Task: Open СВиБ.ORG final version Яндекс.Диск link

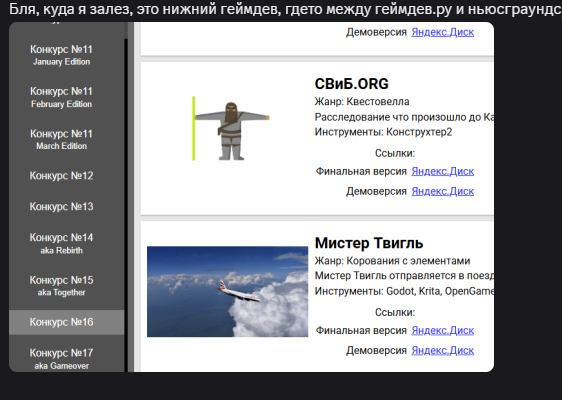Action: point(443,171)
